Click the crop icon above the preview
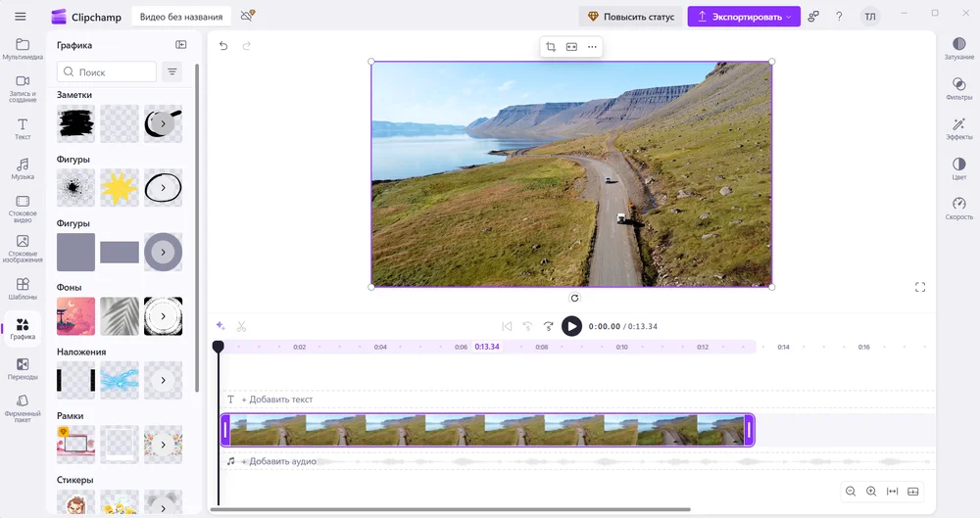The height and width of the screenshot is (518, 980). click(551, 47)
